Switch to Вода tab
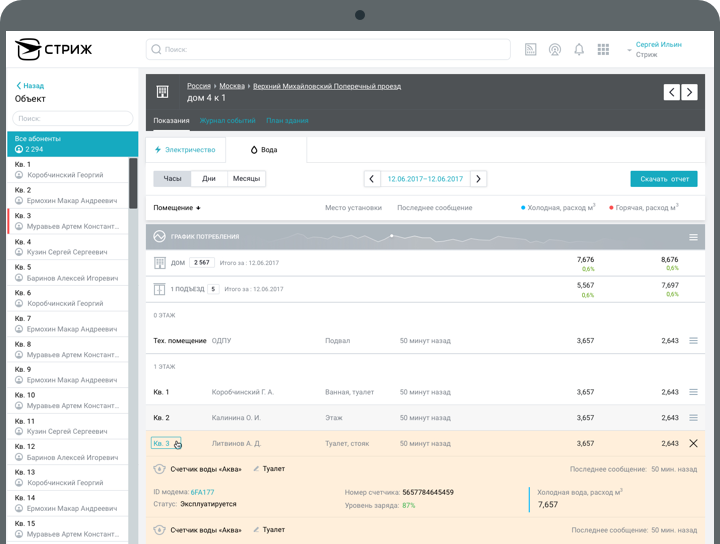The width and height of the screenshot is (720, 544). [x=266, y=150]
